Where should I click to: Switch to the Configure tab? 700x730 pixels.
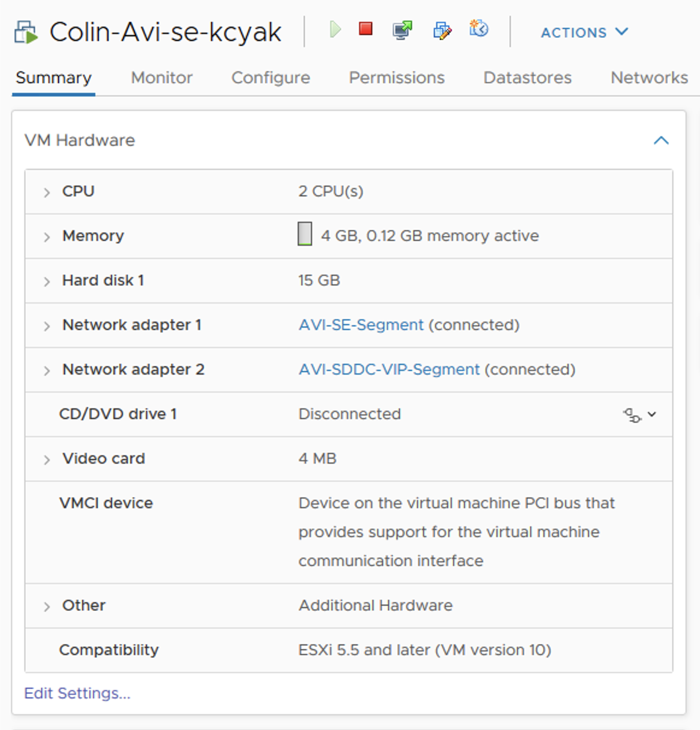270,78
